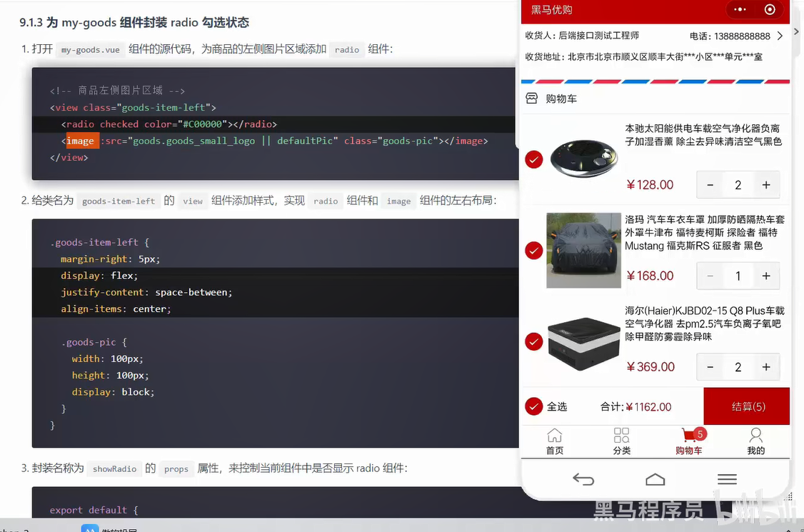Click the justify-content: space-between line
Image resolution: width=804 pixels, height=532 pixels.
[146, 292]
